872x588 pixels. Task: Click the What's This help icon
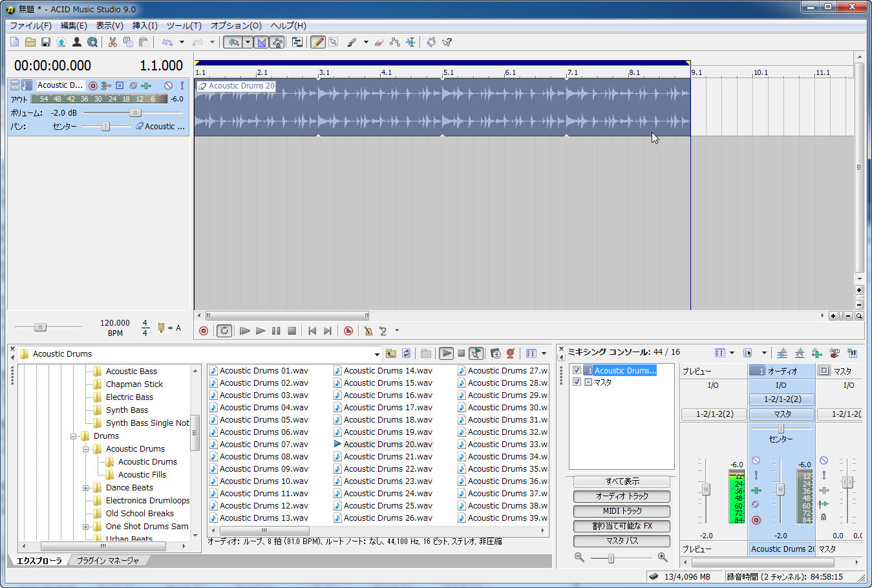coord(447,42)
